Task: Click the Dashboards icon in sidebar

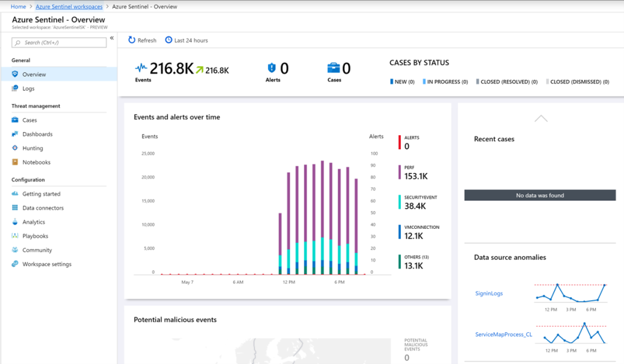Action: click(x=15, y=134)
